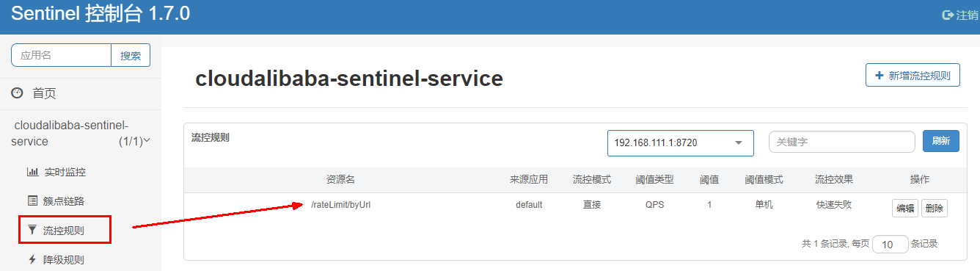Screen dimensions: 980x271
Task: Click the bar chart icon for 实时监控
Action: coord(32,172)
